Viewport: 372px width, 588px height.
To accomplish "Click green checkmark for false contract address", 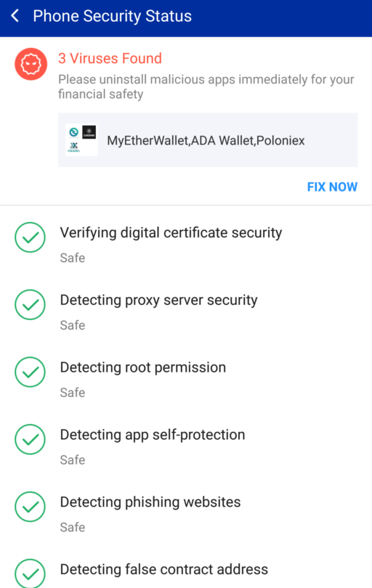I will pyautogui.click(x=30, y=573).
